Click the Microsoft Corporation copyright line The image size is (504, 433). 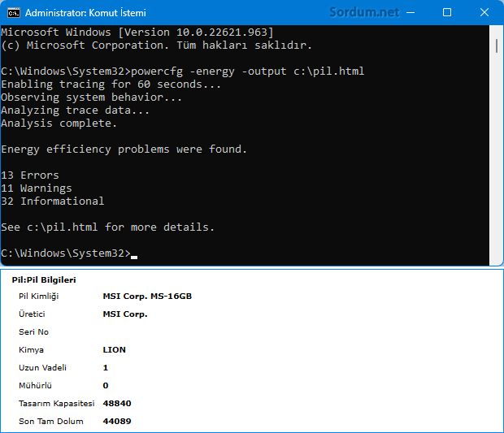coord(157,45)
